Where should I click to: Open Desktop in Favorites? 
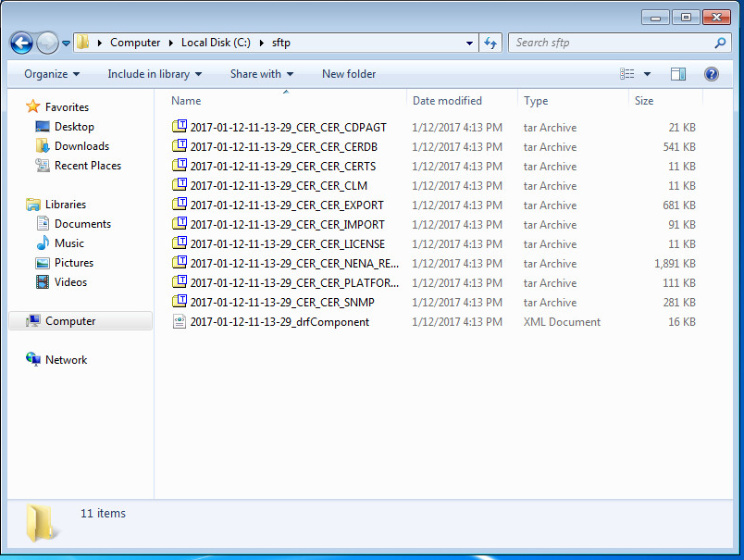[74, 127]
